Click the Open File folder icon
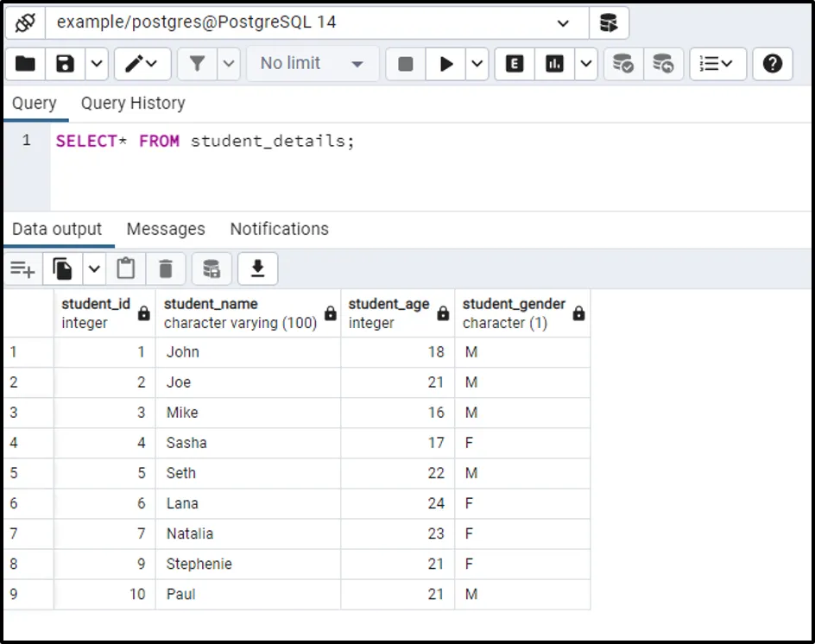 click(x=25, y=64)
